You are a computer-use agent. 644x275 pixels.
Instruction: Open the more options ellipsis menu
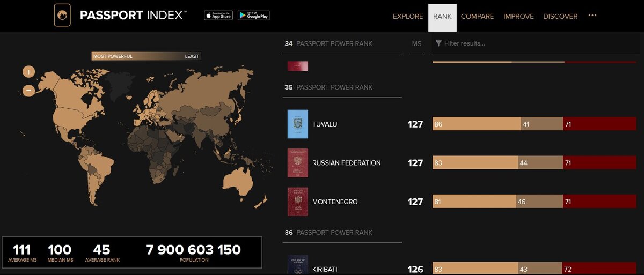[x=592, y=16]
